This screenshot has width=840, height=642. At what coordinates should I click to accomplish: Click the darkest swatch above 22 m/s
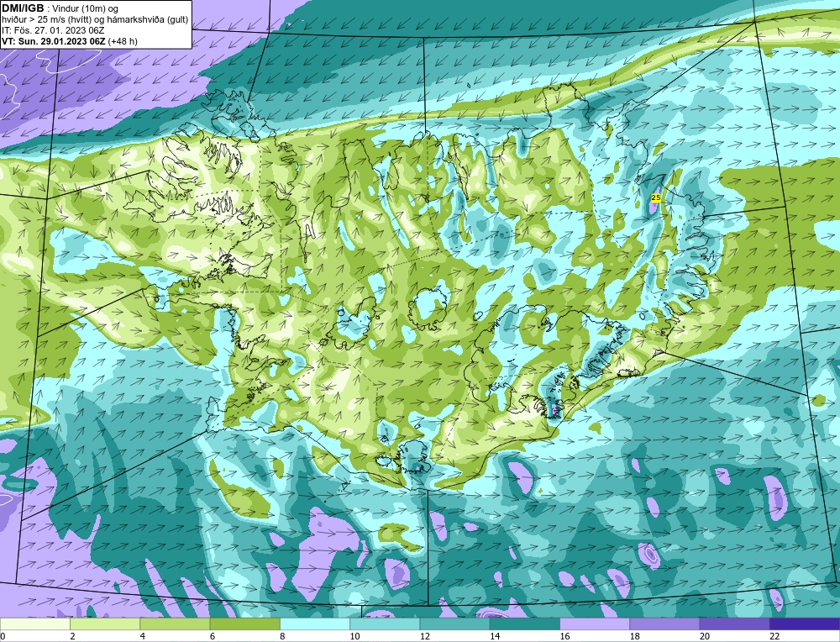click(805, 624)
